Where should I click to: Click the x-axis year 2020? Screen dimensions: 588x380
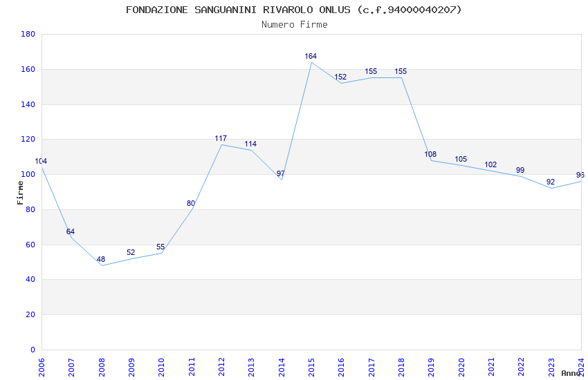click(x=461, y=367)
